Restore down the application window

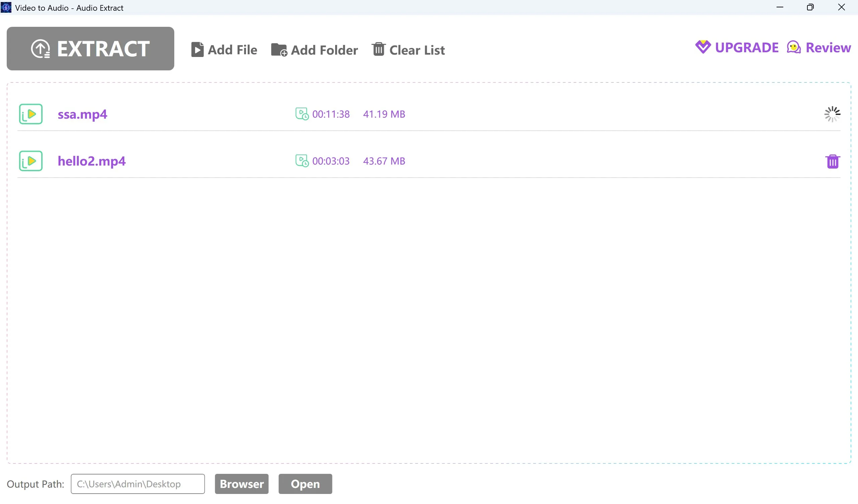[x=810, y=7]
